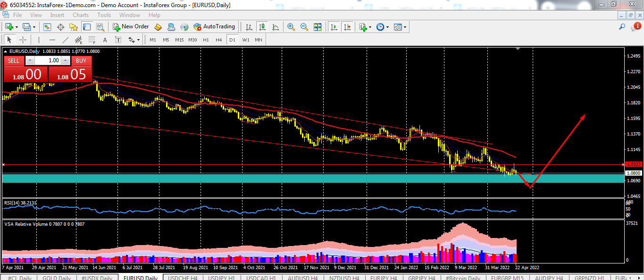
Task: Collapse the one-click trading panel arrow
Action: (x=6, y=51)
